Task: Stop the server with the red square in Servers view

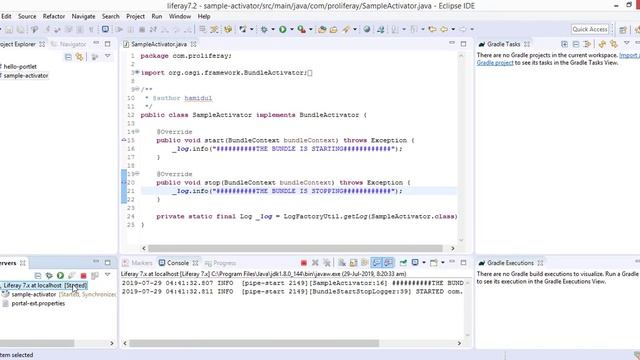Action: [x=83, y=276]
